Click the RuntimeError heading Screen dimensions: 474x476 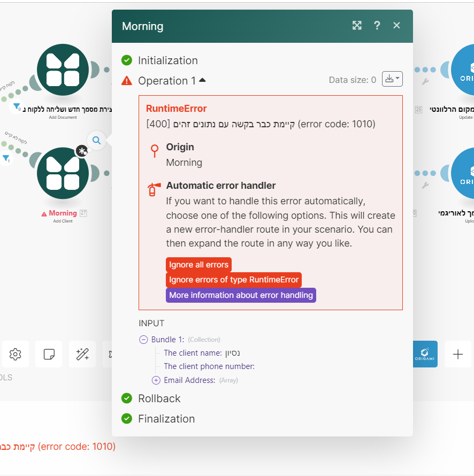[x=176, y=109]
